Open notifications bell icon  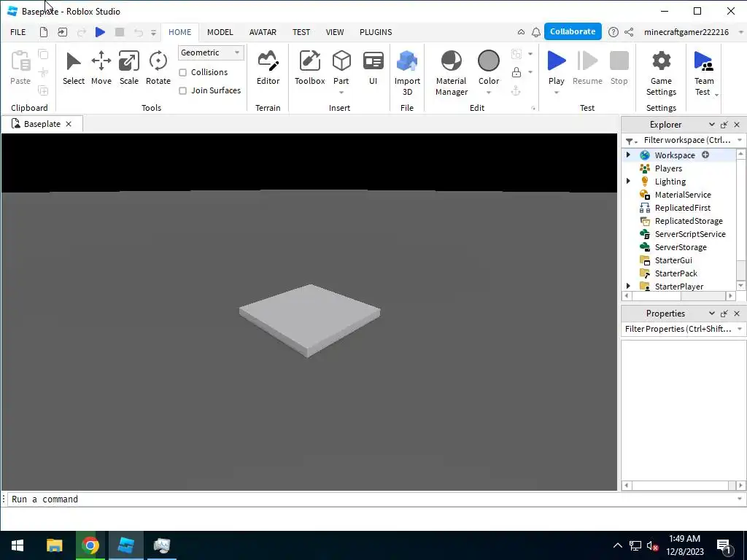(536, 32)
